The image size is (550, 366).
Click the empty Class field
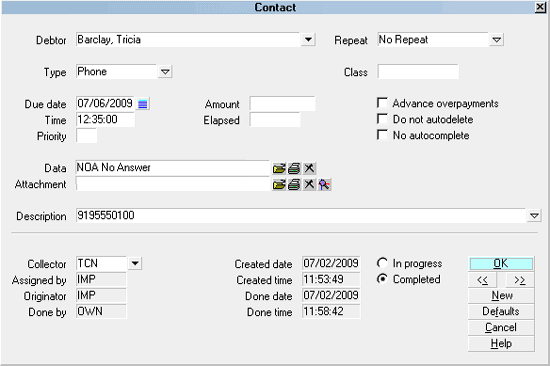tap(418, 72)
